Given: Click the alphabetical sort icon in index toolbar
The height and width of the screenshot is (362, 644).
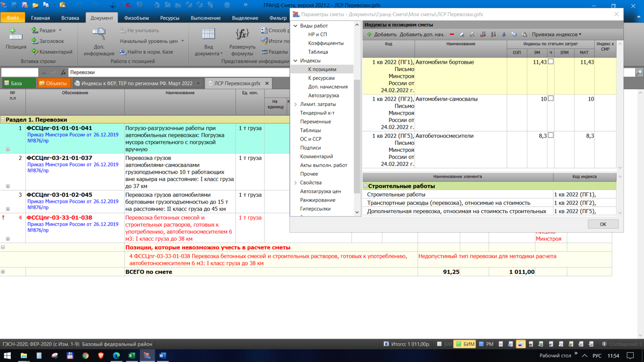Looking at the screenshot, I should click(x=493, y=34).
